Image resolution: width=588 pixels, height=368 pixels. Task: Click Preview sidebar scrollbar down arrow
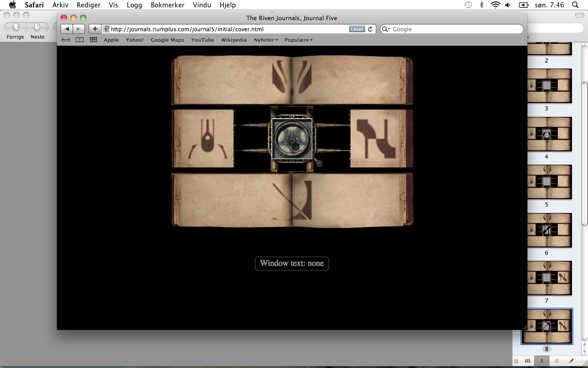pyautogui.click(x=584, y=351)
